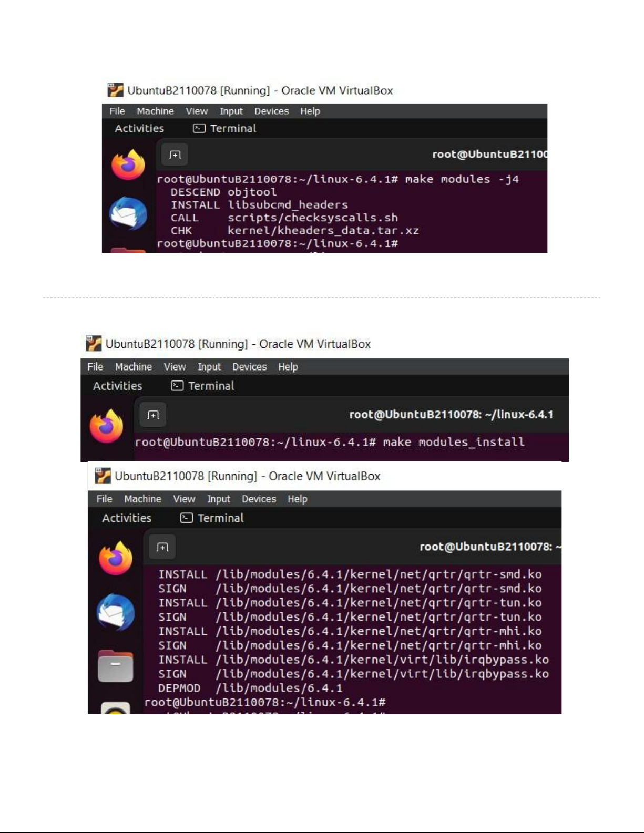Viewport: 644px width, 833px height.
Task: Click Activities in the top Ubuntu screenshot
Action: click(x=139, y=128)
